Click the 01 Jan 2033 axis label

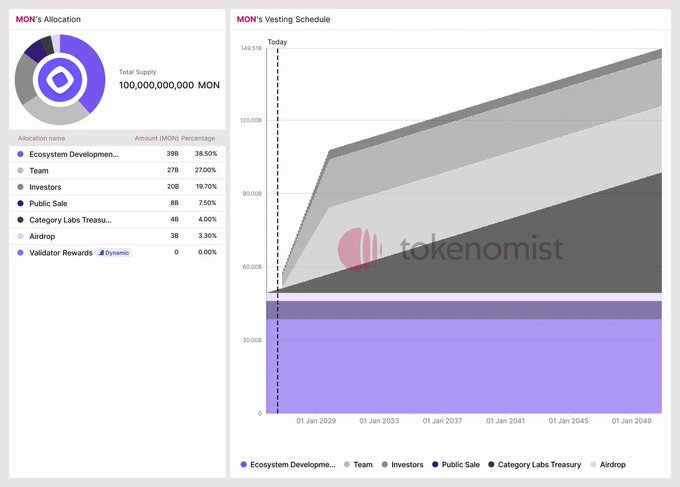coord(379,421)
